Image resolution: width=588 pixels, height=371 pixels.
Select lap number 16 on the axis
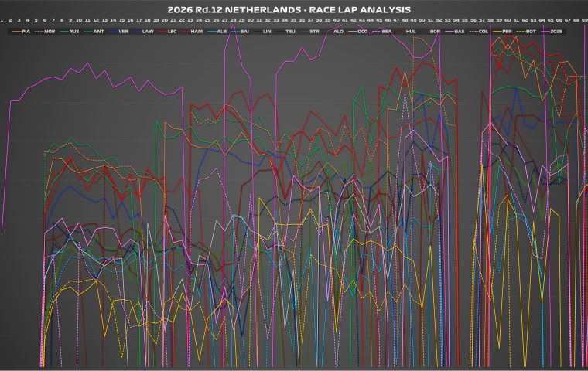click(131, 20)
